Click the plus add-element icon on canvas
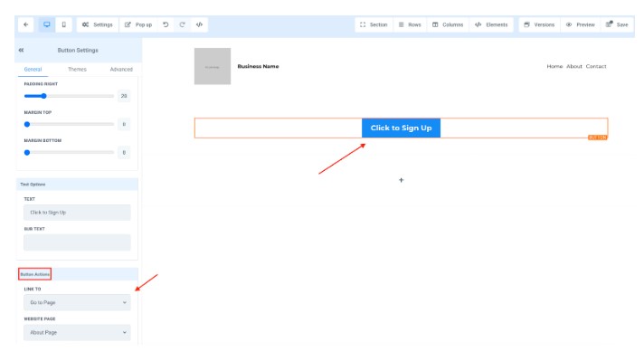 click(x=402, y=180)
